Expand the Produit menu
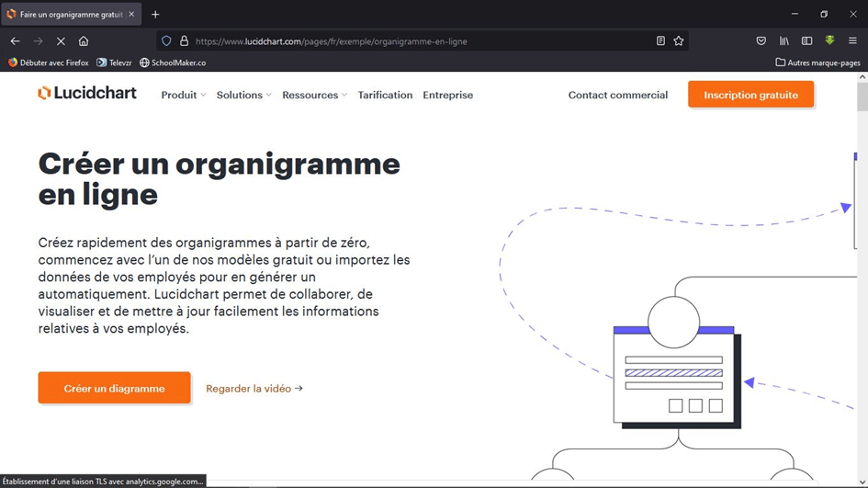The image size is (868, 488). [x=184, y=96]
